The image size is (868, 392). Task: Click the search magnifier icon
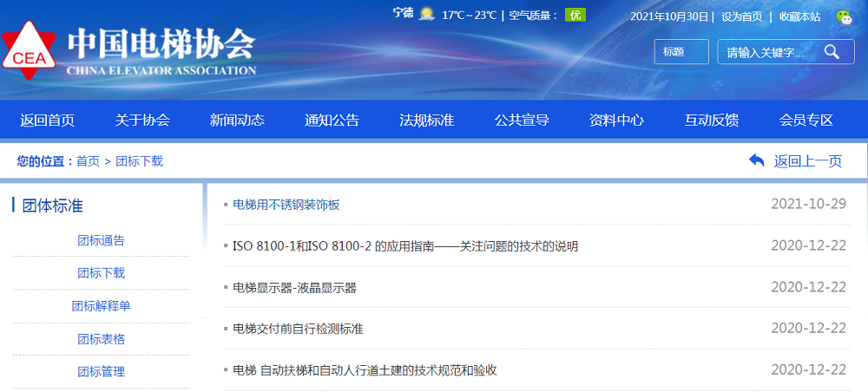click(832, 52)
